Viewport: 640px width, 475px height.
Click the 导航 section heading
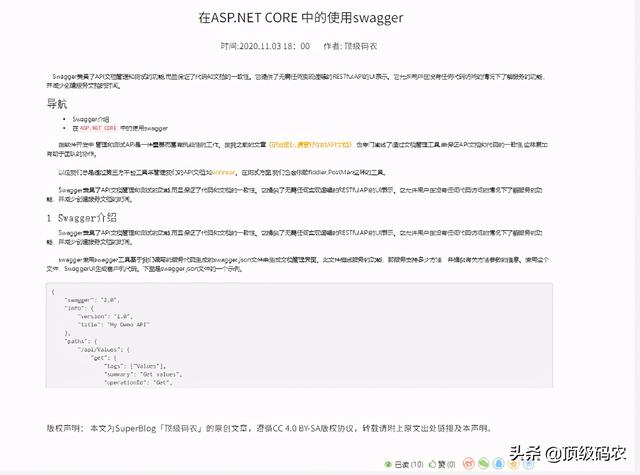pos(57,104)
